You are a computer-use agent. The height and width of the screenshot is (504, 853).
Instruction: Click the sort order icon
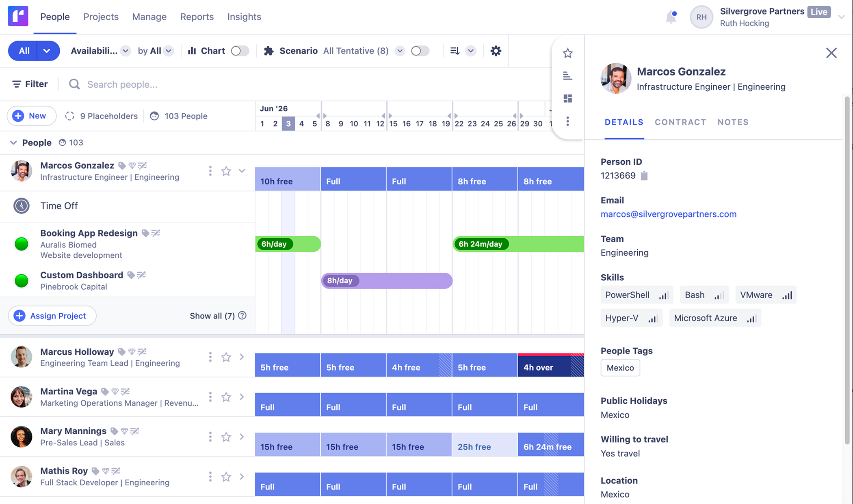pos(455,51)
